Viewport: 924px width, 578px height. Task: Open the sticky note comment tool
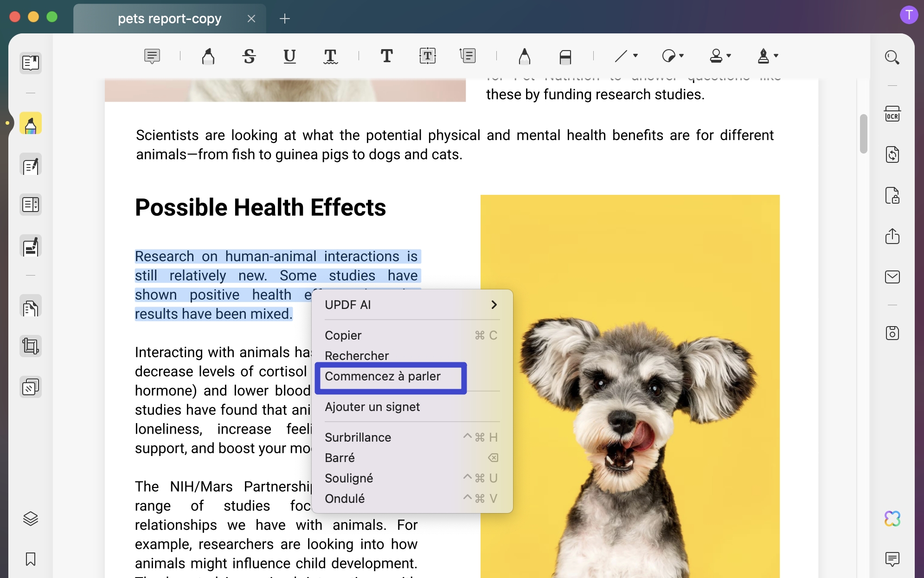click(152, 56)
